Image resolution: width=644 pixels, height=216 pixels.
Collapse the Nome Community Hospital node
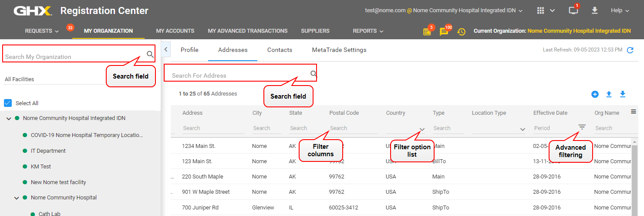click(17, 198)
